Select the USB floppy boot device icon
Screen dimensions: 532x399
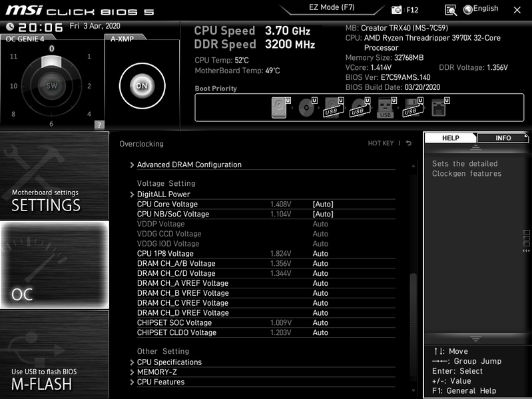[413, 107]
